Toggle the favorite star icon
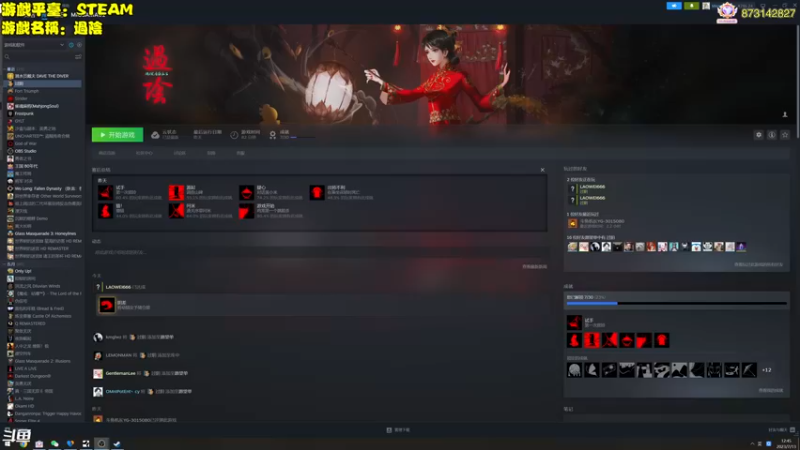800x450 pixels. 785,135
